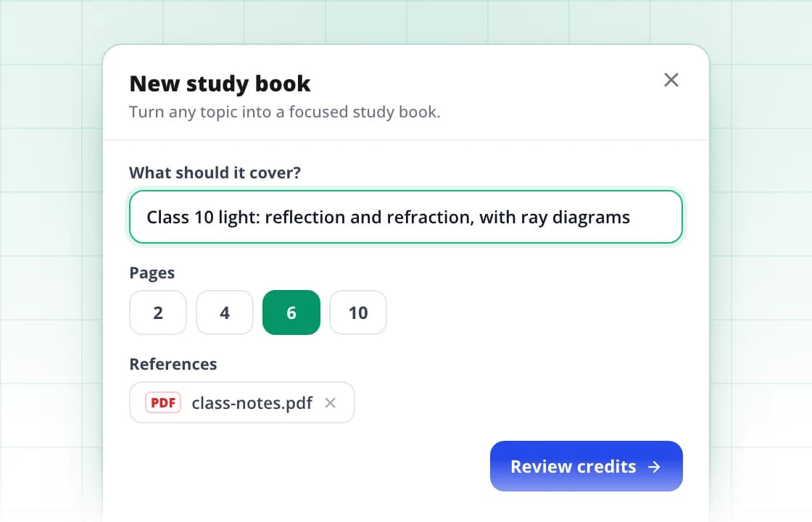Image resolution: width=812 pixels, height=522 pixels.
Task: Open the class-notes.pdf reference chip
Action: pyautogui.click(x=242, y=402)
